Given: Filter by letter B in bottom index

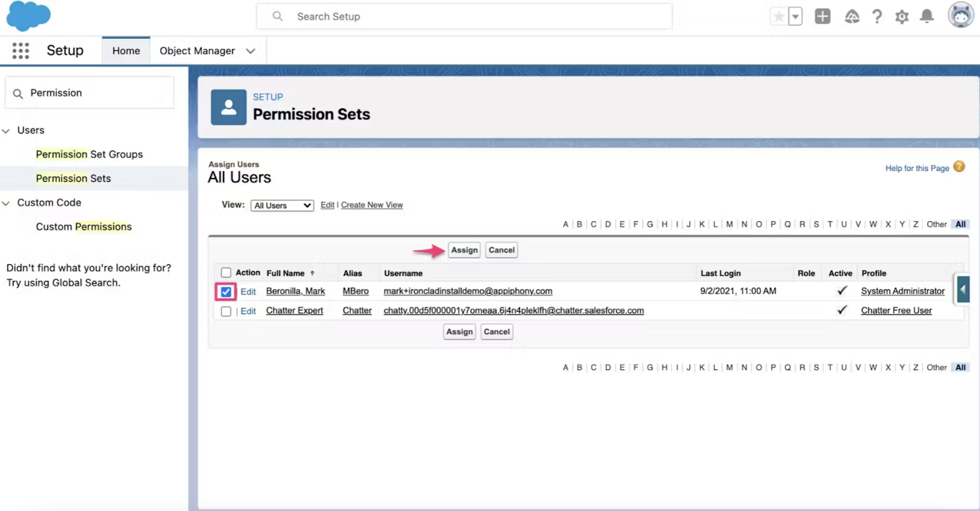Looking at the screenshot, I should point(579,367).
